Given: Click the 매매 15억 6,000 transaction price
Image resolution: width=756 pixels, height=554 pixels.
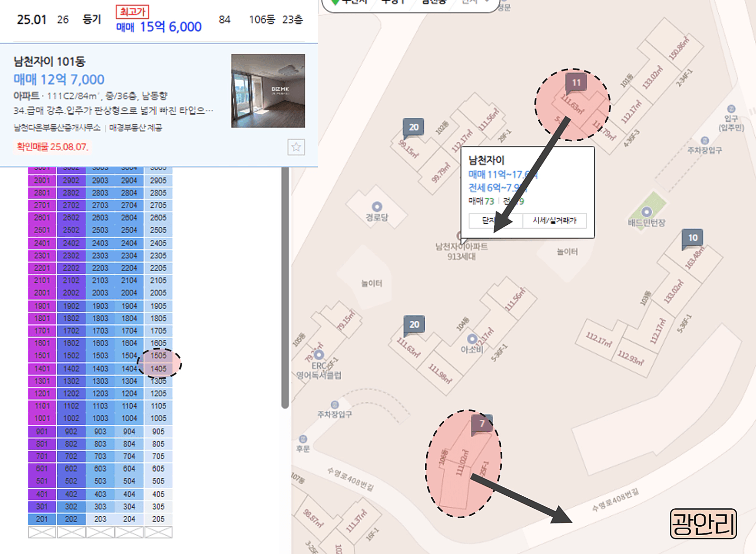Looking at the screenshot, I should [x=159, y=27].
